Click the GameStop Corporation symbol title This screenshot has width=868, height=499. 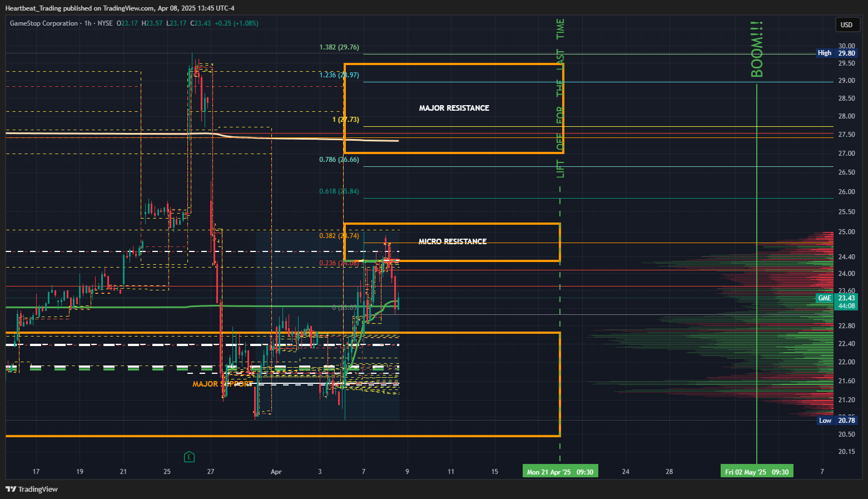44,23
